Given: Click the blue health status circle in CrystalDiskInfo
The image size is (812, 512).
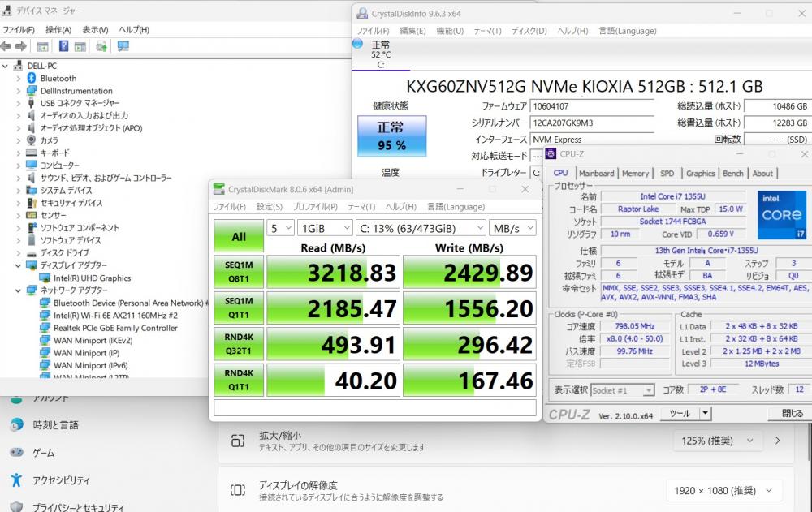Looking at the screenshot, I should [x=357, y=44].
